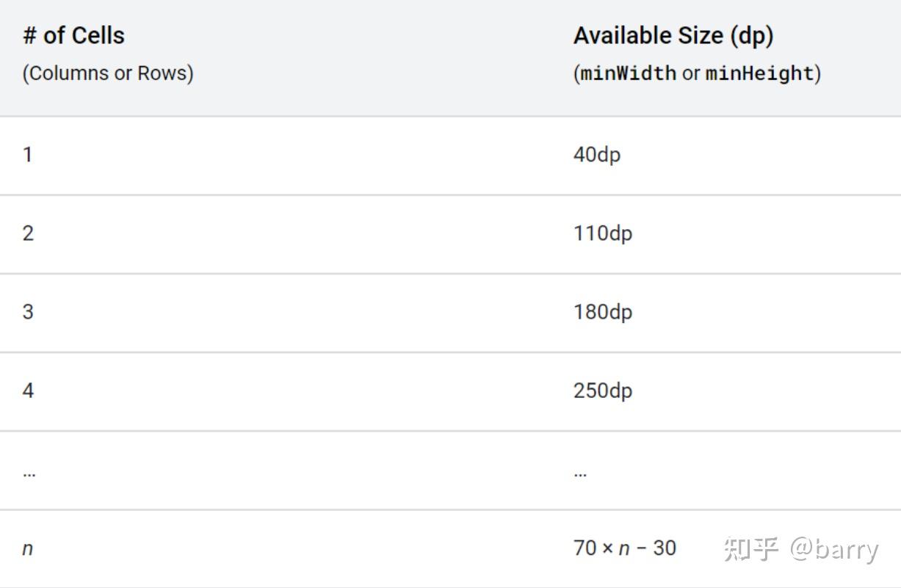Select the '(Columns or Rows)' subtitle text
This screenshot has height=588, width=901.
108,73
